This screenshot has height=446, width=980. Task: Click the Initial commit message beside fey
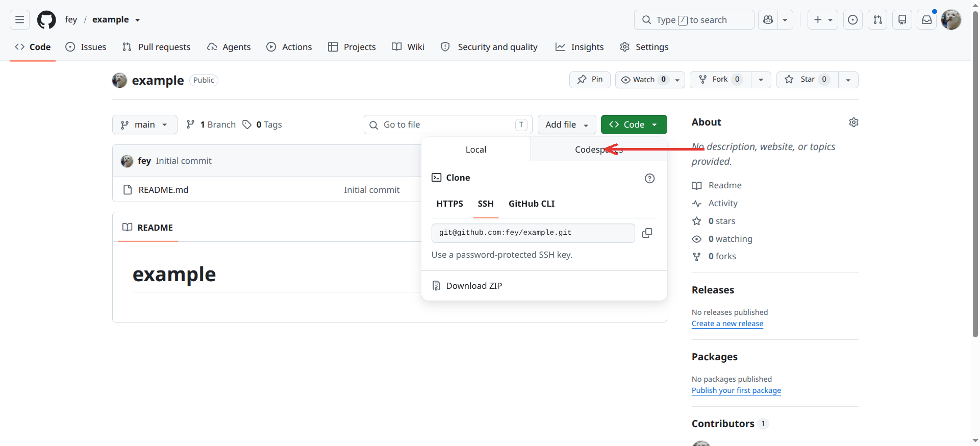click(x=184, y=161)
